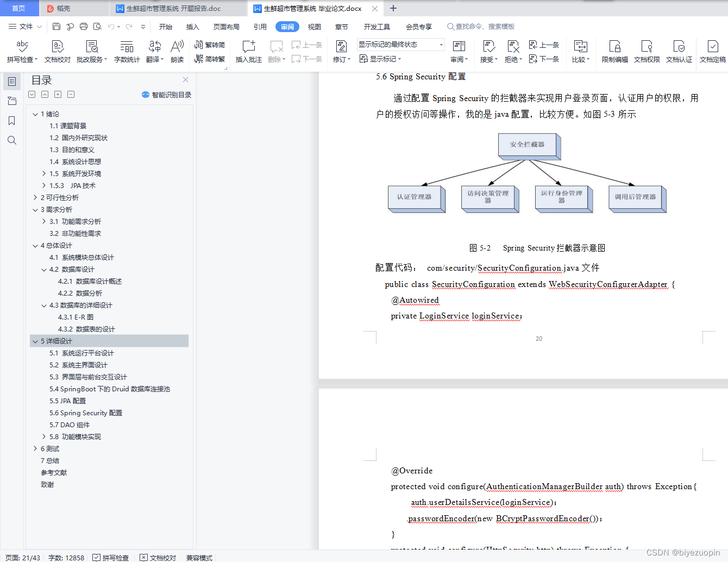Collapse the '3 需求分析' node
Screen dimensions: 728x562
coord(35,210)
